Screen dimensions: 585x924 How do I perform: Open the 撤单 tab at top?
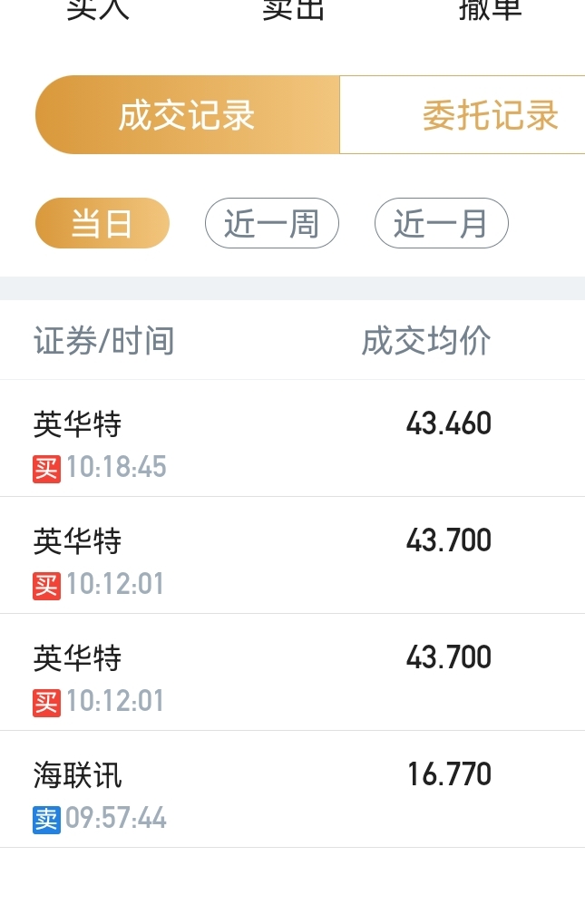(490, 10)
